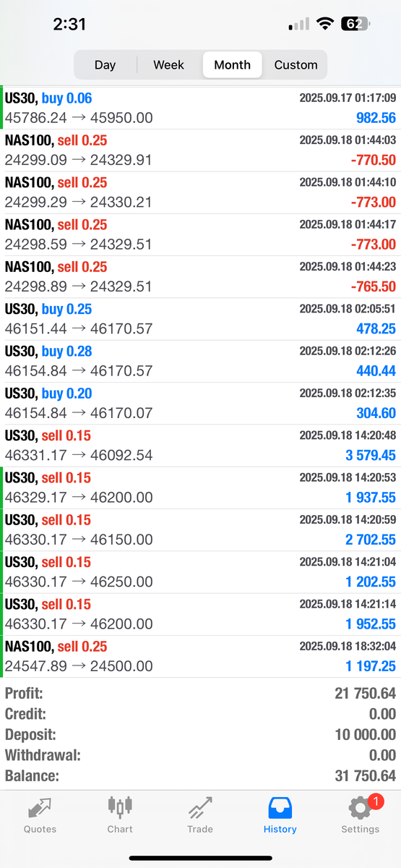Image resolution: width=401 pixels, height=868 pixels.
Task: Open the Chart candlestick icon
Action: (x=120, y=807)
